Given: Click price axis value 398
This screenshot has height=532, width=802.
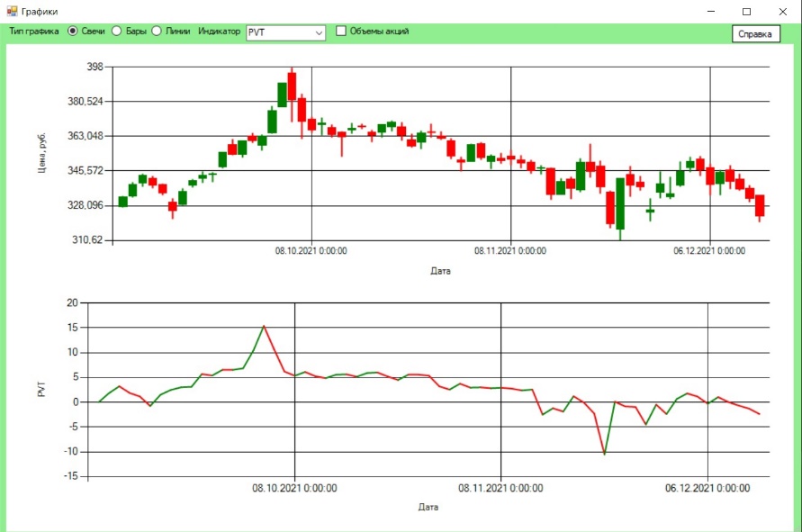Looking at the screenshot, I should [x=95, y=67].
